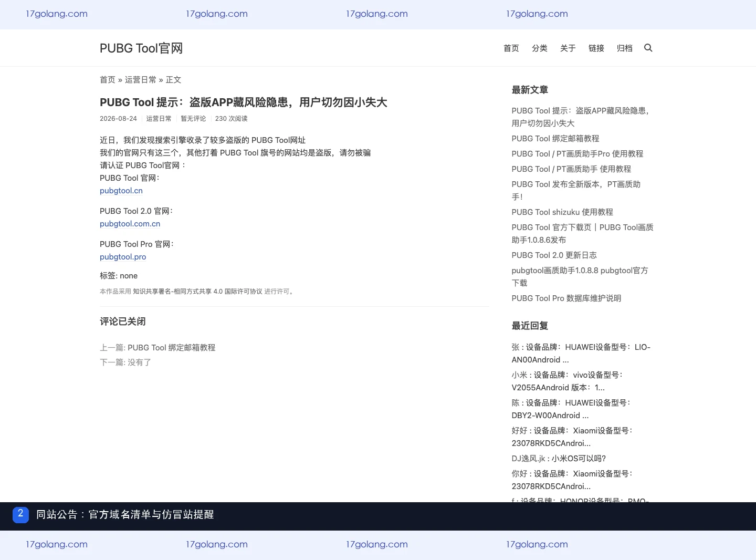Open sidebar post PUBG Tool Pro 数据库维护说明
The width and height of the screenshot is (756, 560).
[x=566, y=298]
